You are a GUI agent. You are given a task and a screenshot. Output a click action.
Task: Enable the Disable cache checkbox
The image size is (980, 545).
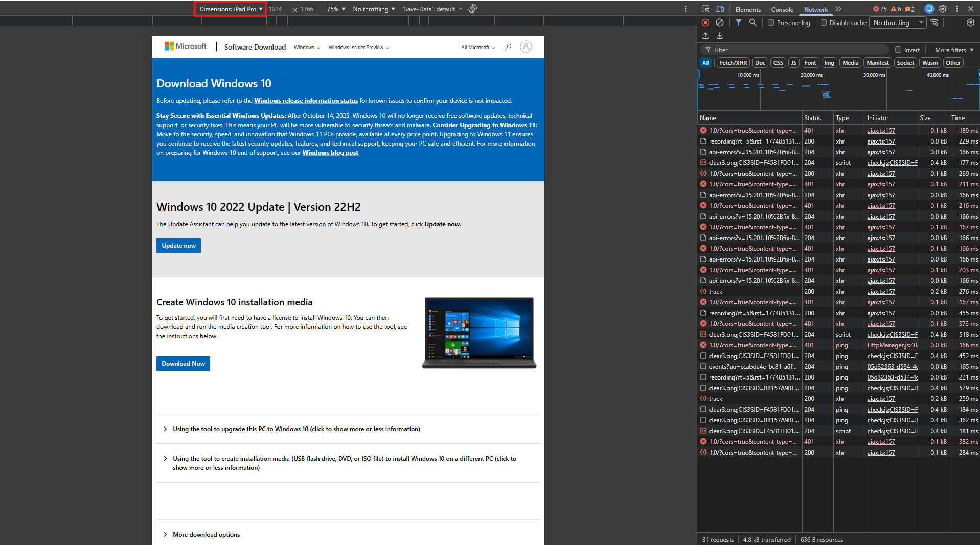pyautogui.click(x=824, y=22)
